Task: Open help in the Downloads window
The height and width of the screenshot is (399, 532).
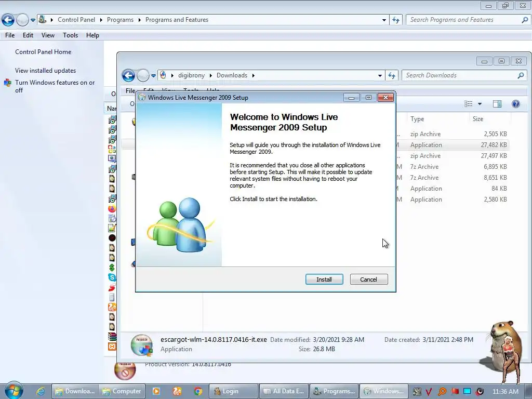Action: coord(516,104)
